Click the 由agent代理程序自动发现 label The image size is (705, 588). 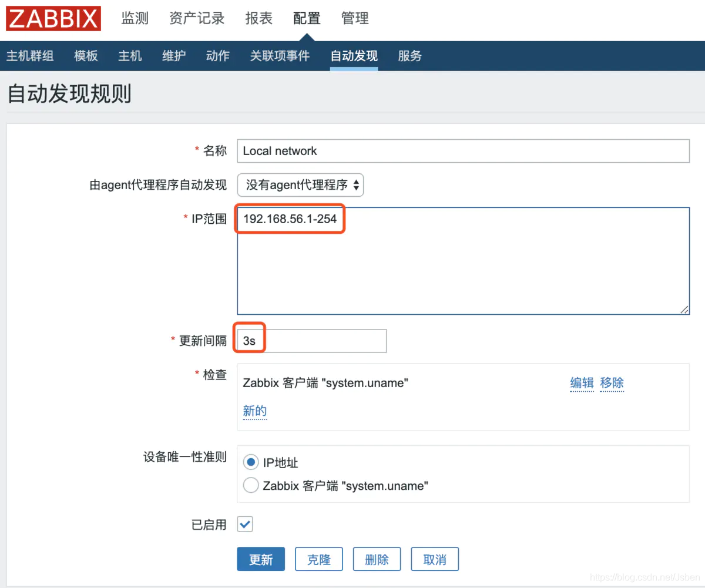point(158,185)
